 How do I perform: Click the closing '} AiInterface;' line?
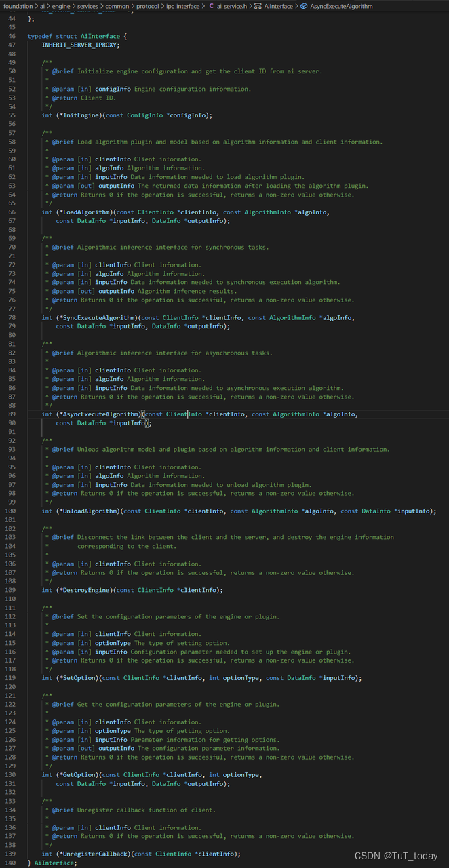(x=52, y=863)
